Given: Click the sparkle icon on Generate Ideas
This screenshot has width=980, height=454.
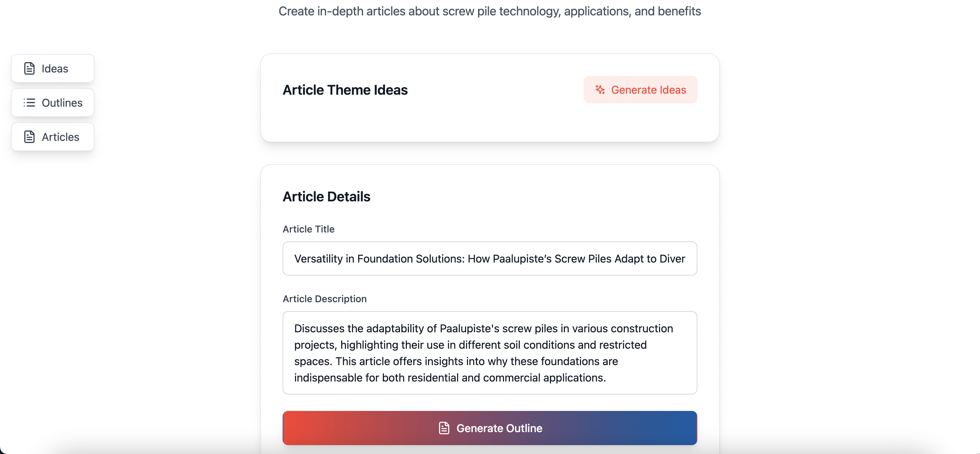Looking at the screenshot, I should coord(600,90).
